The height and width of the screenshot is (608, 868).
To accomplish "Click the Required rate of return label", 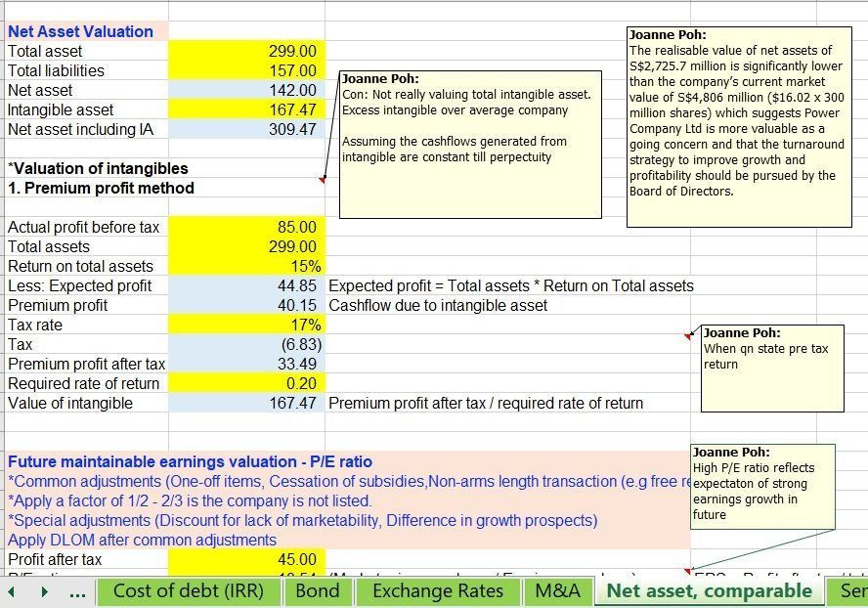I will tap(84, 384).
